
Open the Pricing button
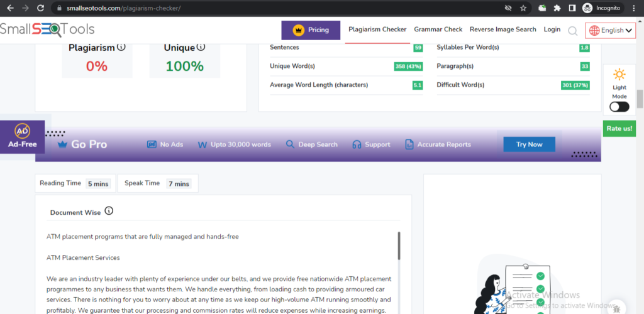(311, 30)
